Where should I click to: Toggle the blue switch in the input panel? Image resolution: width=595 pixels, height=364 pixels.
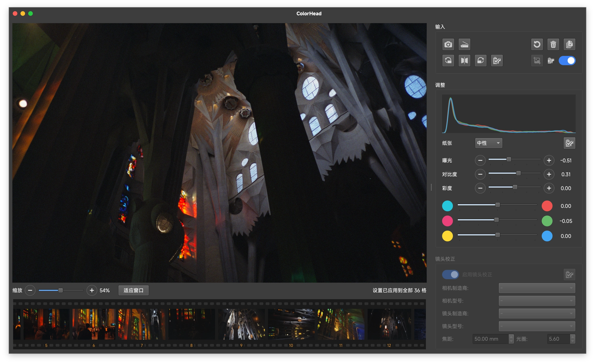567,61
